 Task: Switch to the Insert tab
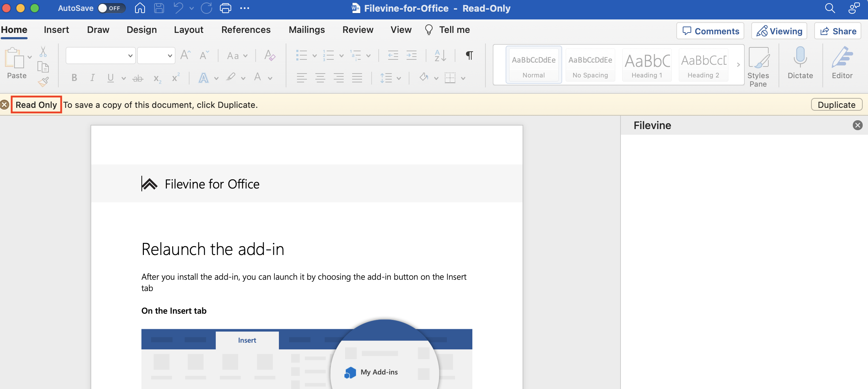point(56,30)
